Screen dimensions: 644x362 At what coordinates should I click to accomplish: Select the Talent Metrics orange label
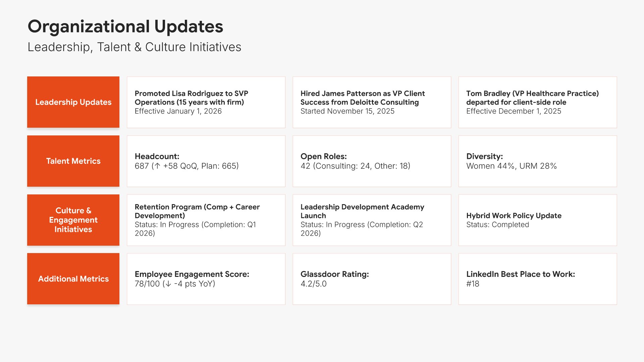73,161
